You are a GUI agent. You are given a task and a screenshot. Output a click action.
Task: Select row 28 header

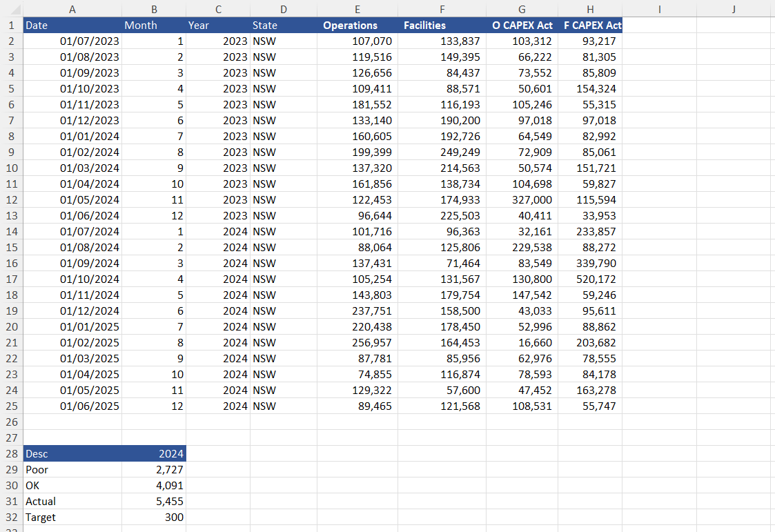pos(11,454)
